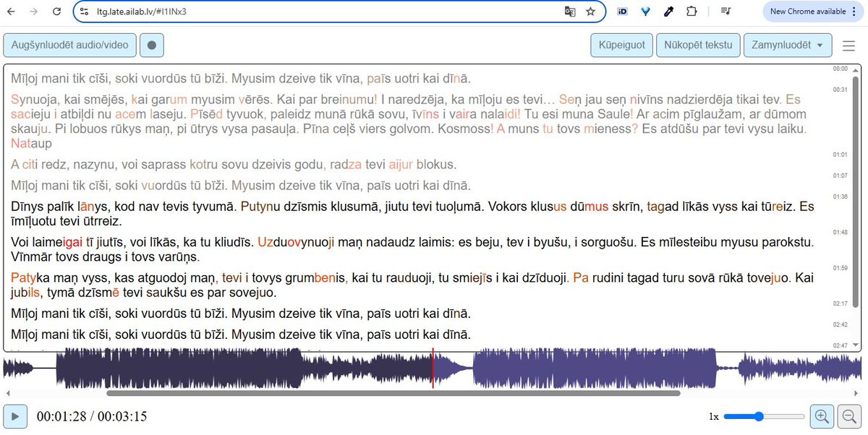Play the audio with the play button
This screenshot has height=435, width=868.
point(14,416)
